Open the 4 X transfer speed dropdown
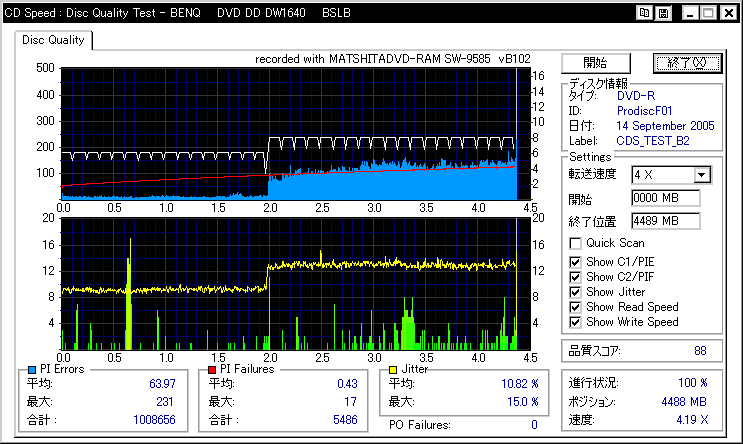The image size is (743, 444). (701, 175)
